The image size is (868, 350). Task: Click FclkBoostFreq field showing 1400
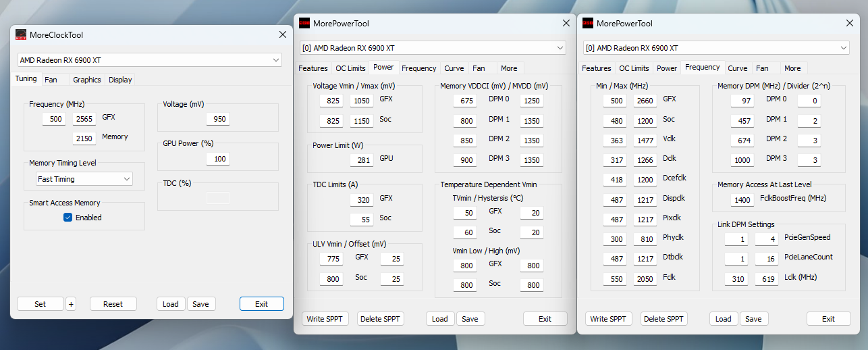pyautogui.click(x=742, y=200)
